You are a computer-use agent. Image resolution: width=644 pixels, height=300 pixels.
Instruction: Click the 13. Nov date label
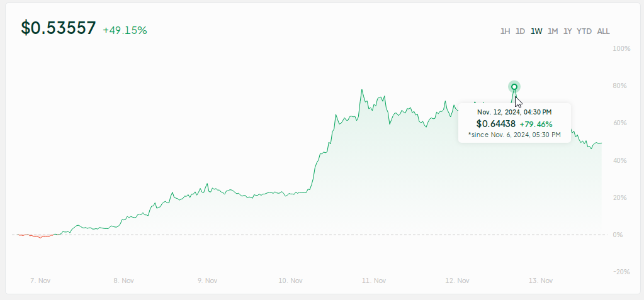point(541,281)
